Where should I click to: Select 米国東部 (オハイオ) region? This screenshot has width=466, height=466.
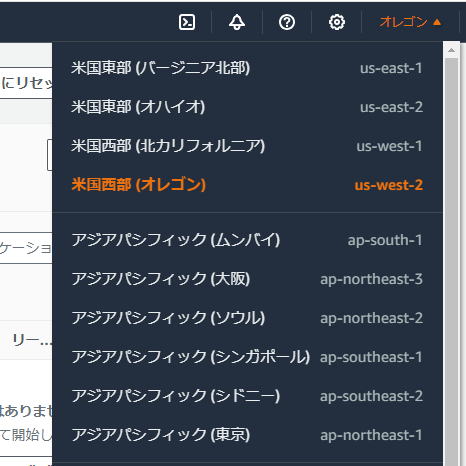[x=247, y=107]
